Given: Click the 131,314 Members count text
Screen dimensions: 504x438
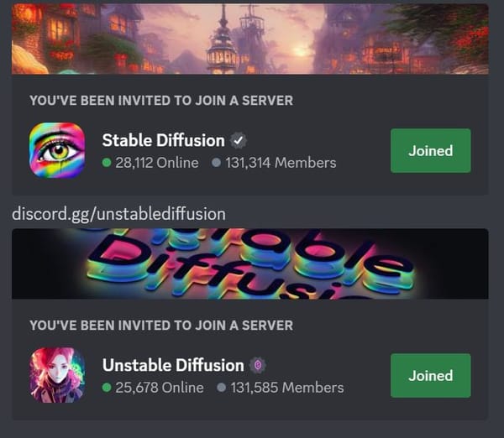Looking at the screenshot, I should [281, 163].
